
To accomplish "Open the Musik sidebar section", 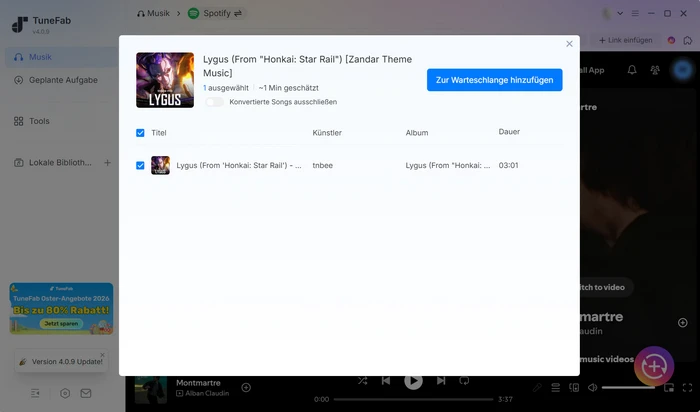I will pos(62,57).
